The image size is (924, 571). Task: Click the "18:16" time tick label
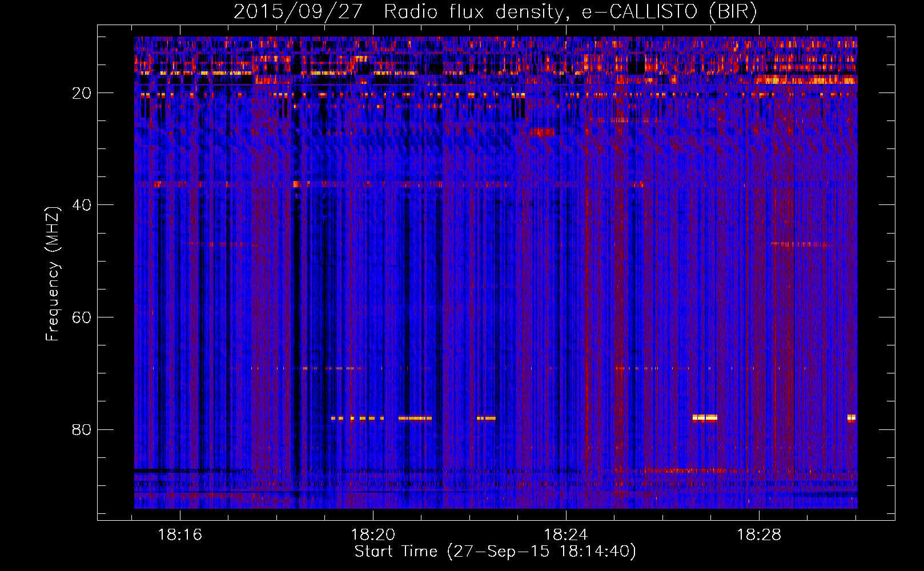tap(180, 535)
